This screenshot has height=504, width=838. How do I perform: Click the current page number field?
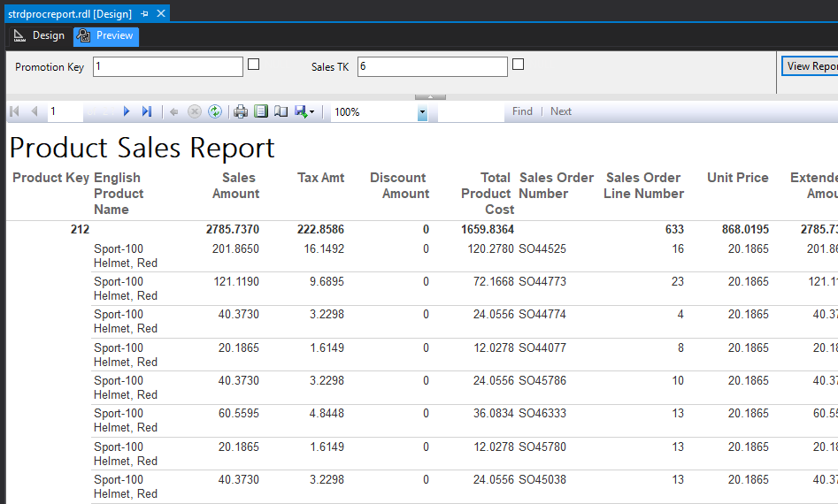pyautogui.click(x=65, y=111)
